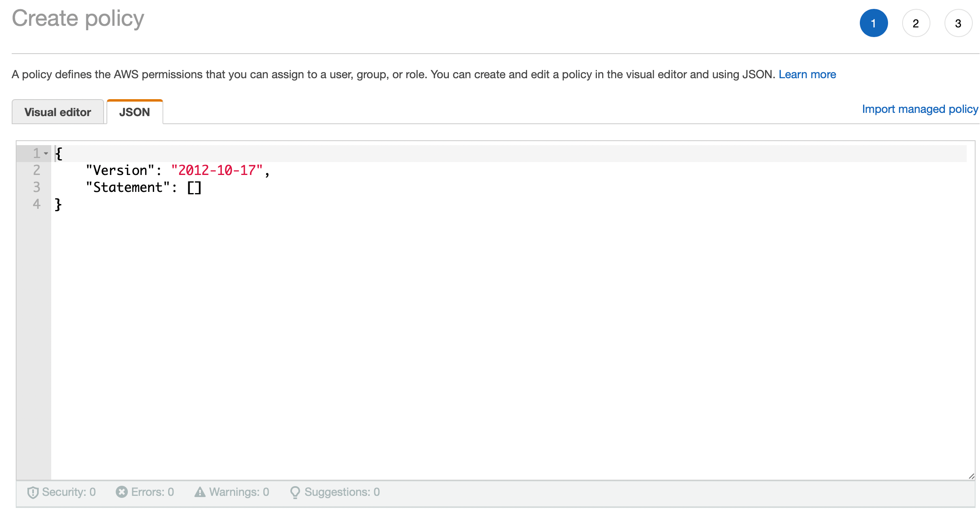
Task: Click line number 4 in the gutter
Action: coord(36,204)
